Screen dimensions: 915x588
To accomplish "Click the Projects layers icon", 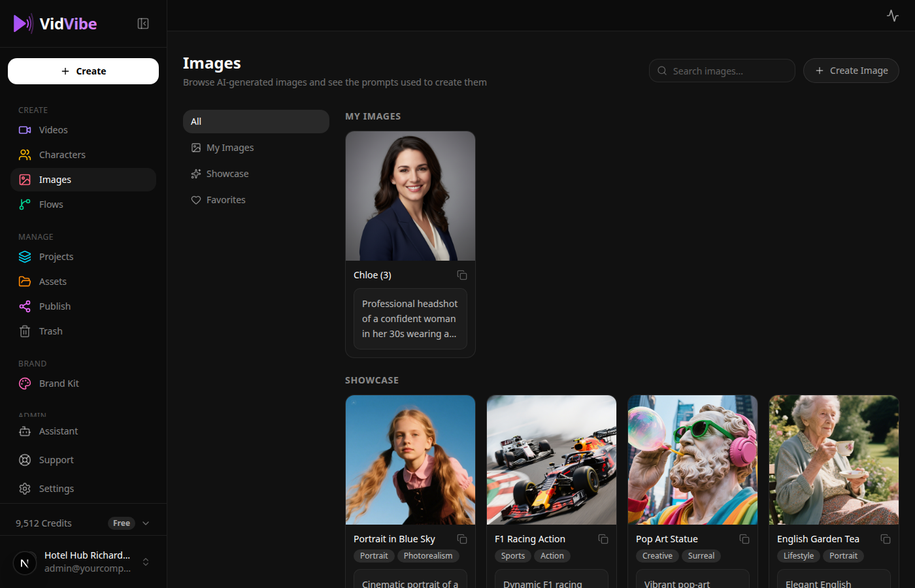I will (25, 257).
